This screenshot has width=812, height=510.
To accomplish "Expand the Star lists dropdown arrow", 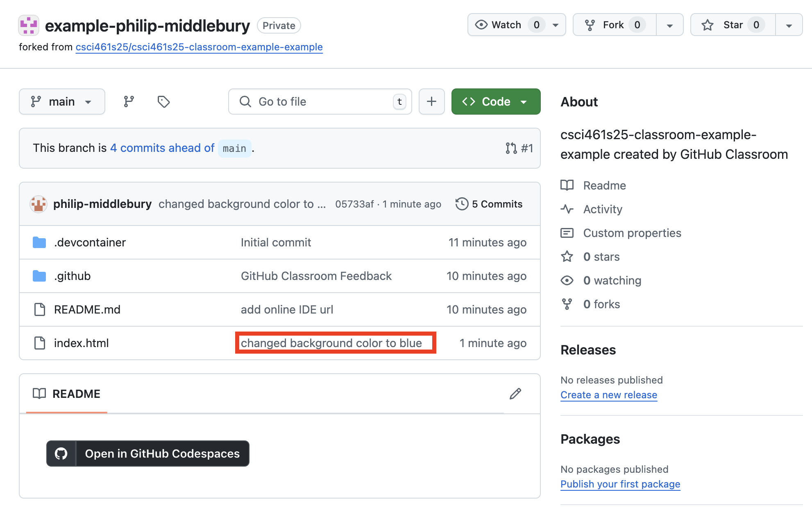I will pos(789,25).
